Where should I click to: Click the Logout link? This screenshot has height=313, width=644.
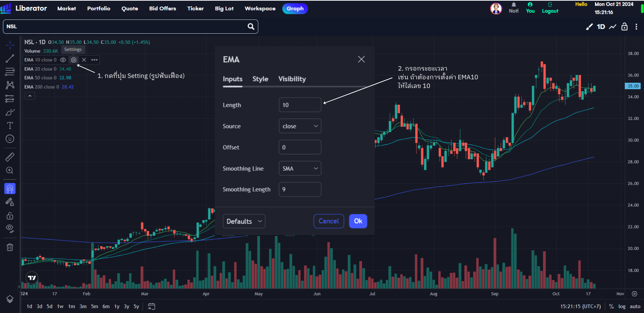pyautogui.click(x=550, y=8)
